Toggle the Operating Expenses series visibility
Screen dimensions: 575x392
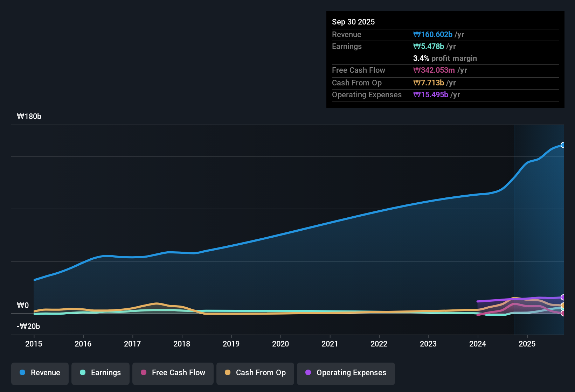[x=346, y=373]
